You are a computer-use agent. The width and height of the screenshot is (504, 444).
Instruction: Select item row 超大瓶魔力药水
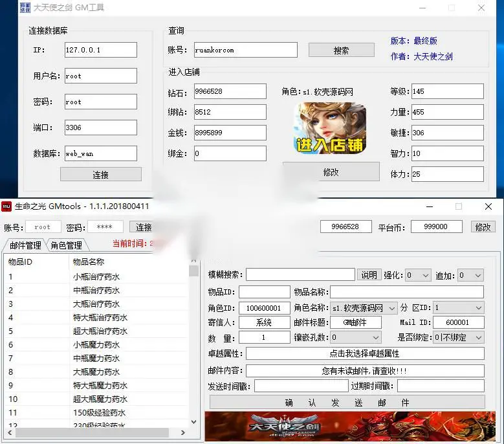[96, 399]
